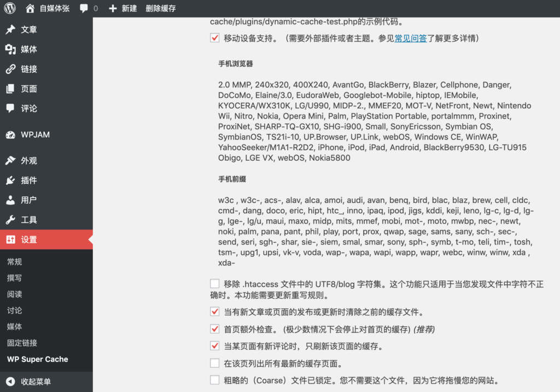The width and height of the screenshot is (560, 392).
Task: Go to 撰写 settings submenu
Action: point(15,278)
